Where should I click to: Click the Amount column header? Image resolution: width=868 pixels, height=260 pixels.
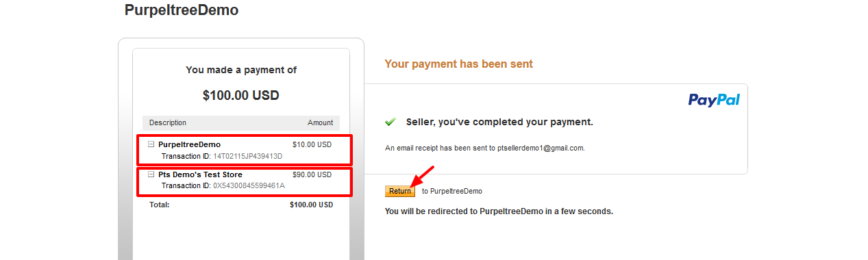(320, 122)
